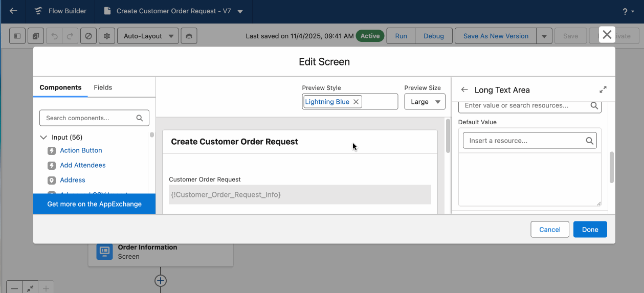Screen dimensions: 644x293
Task: Click the back arrow in Long Text Area panel
Action: (464, 90)
